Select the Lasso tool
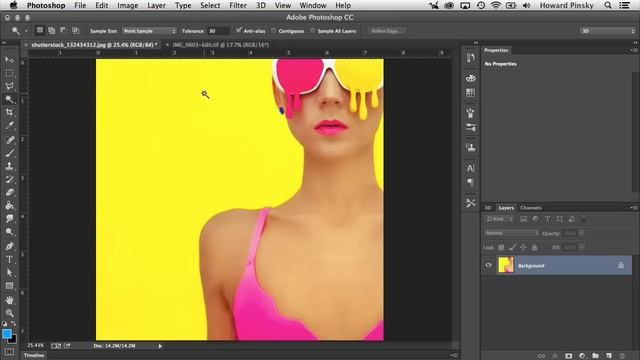Viewport: 640px width, 360px height. tap(9, 86)
